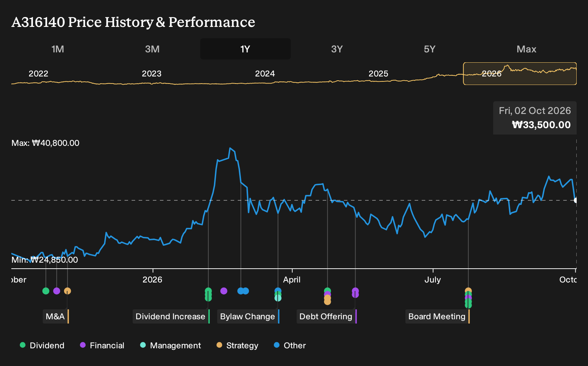Viewport: 588px width, 366px height.
Task: Click the 2026 x-axis label under the chart
Action: (152, 280)
